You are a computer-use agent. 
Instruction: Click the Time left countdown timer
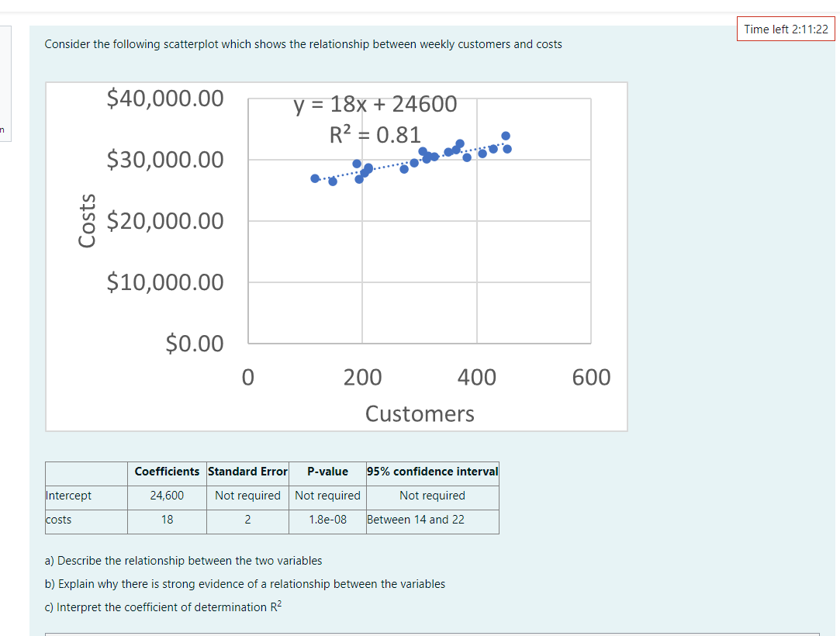785,28
